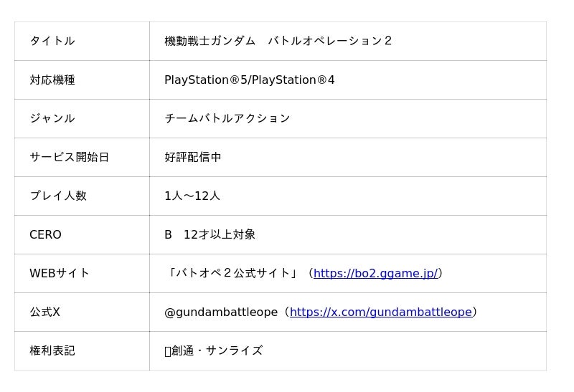Select the 創通・サンライズ copyright text
574x392 pixels.
217,351
